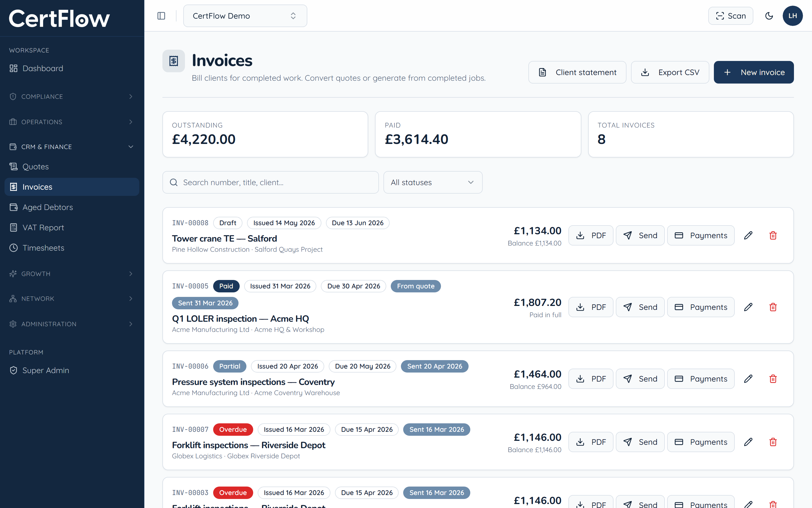
Task: Send invoice INV-00008 Tower crane
Action: tap(640, 235)
